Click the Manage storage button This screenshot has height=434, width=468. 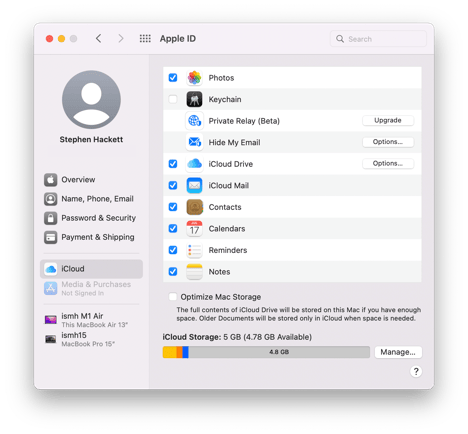pos(398,352)
